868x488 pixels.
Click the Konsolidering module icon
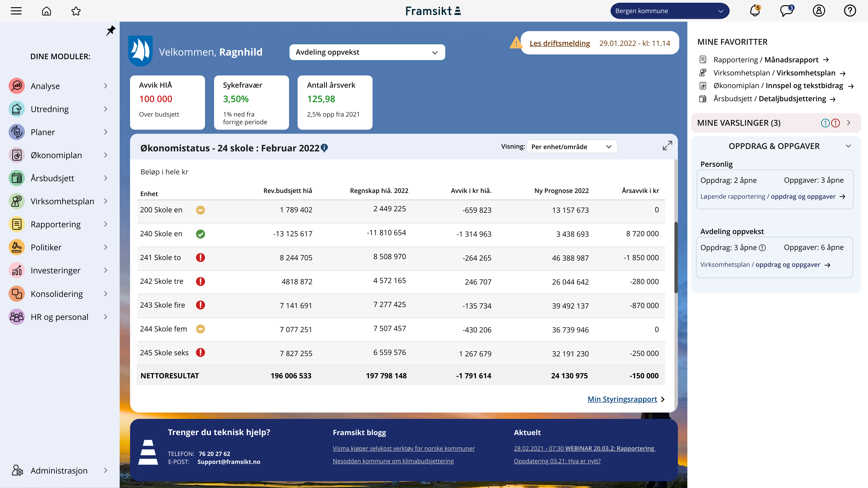pyautogui.click(x=16, y=294)
